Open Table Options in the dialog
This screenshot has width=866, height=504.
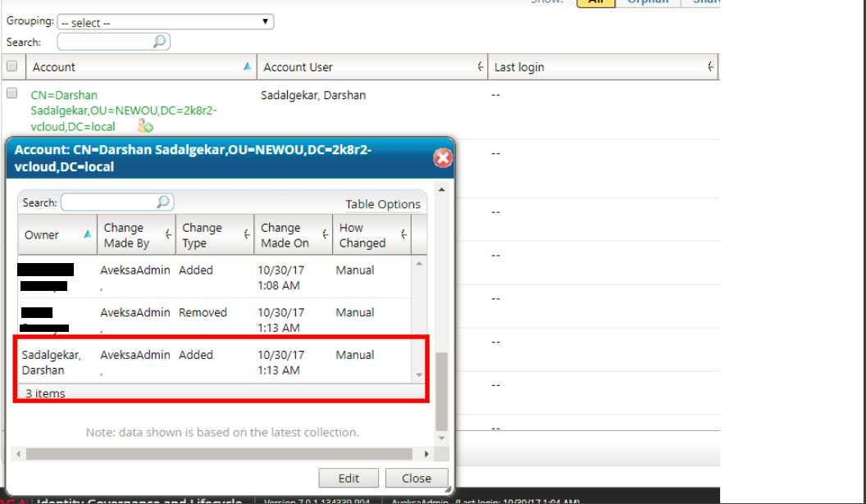382,204
